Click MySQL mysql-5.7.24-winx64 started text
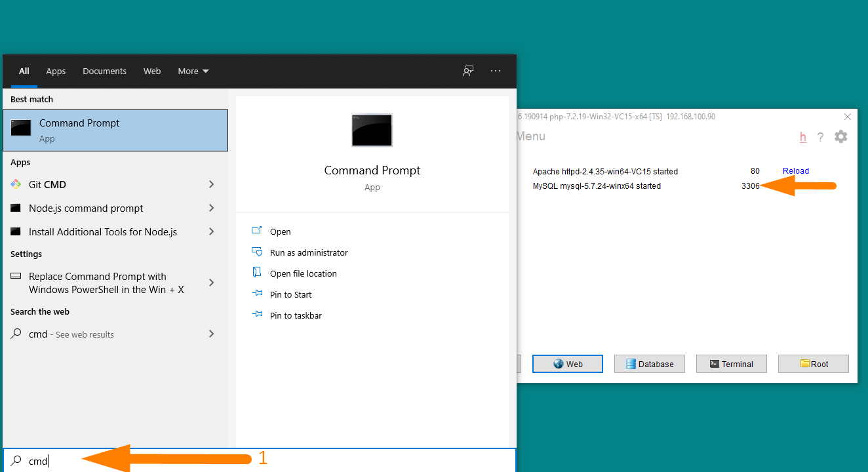The image size is (868, 472). (597, 186)
